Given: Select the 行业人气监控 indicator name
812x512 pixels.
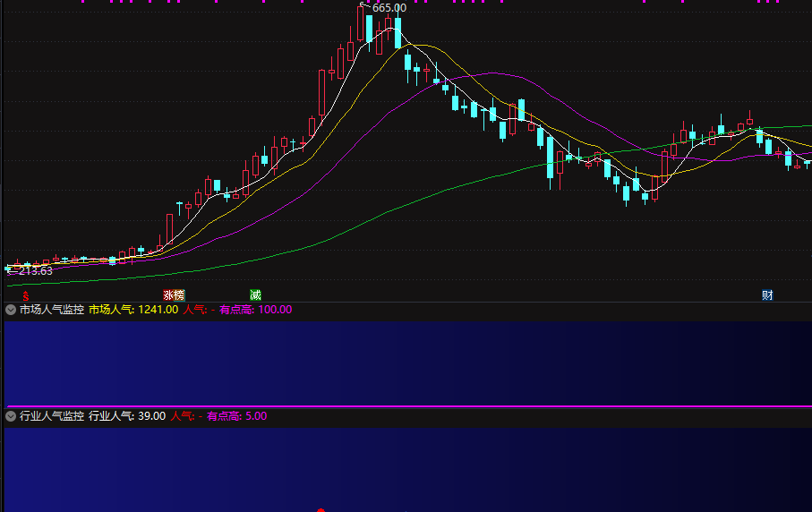Looking at the screenshot, I should (x=52, y=416).
